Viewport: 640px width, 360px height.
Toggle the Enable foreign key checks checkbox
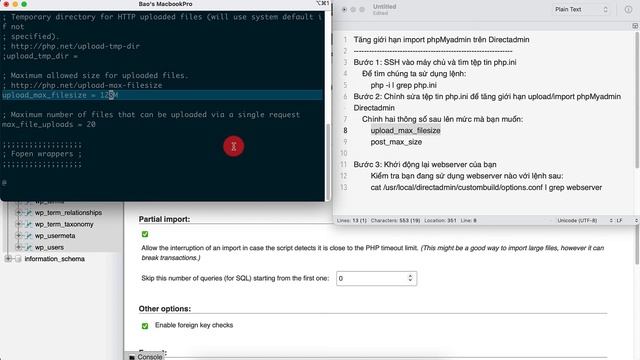tap(145, 326)
